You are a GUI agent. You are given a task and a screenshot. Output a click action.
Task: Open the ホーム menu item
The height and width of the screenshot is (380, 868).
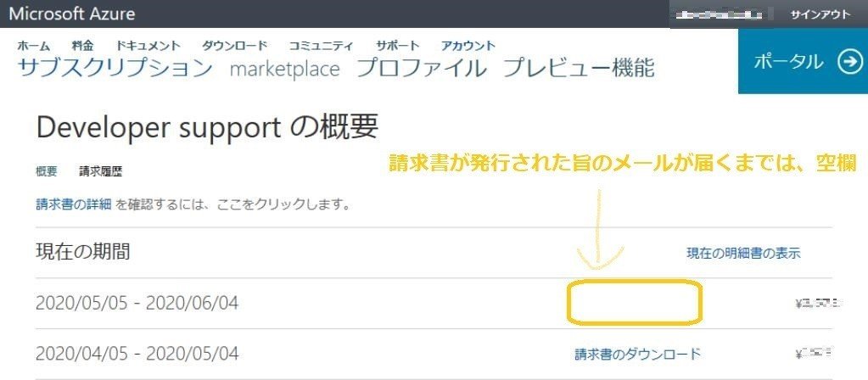[33, 46]
